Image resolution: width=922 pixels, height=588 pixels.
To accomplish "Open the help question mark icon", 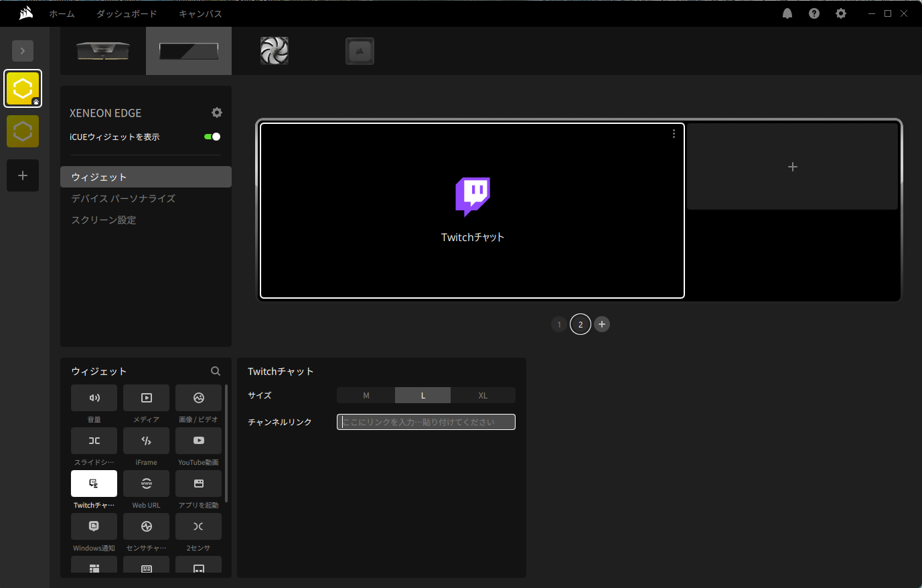I will click(814, 13).
